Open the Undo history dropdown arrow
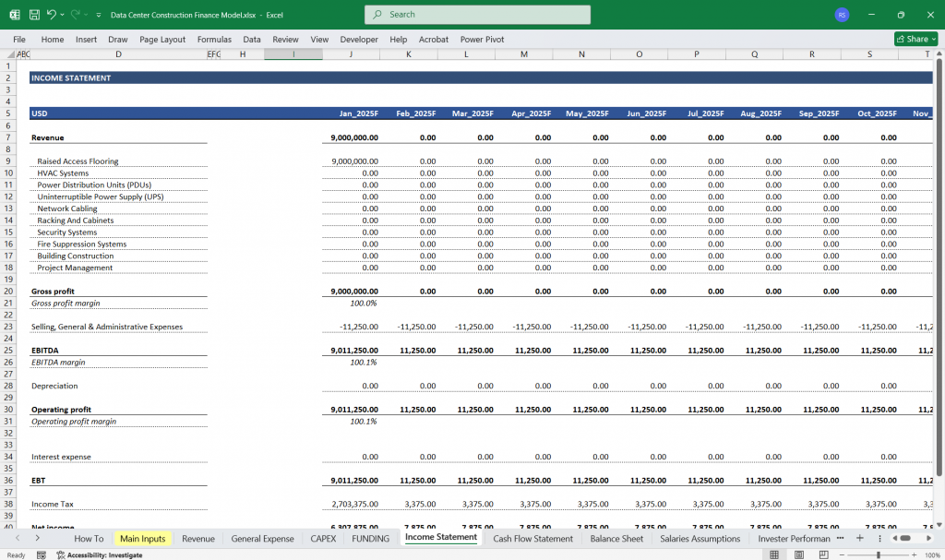 point(61,14)
